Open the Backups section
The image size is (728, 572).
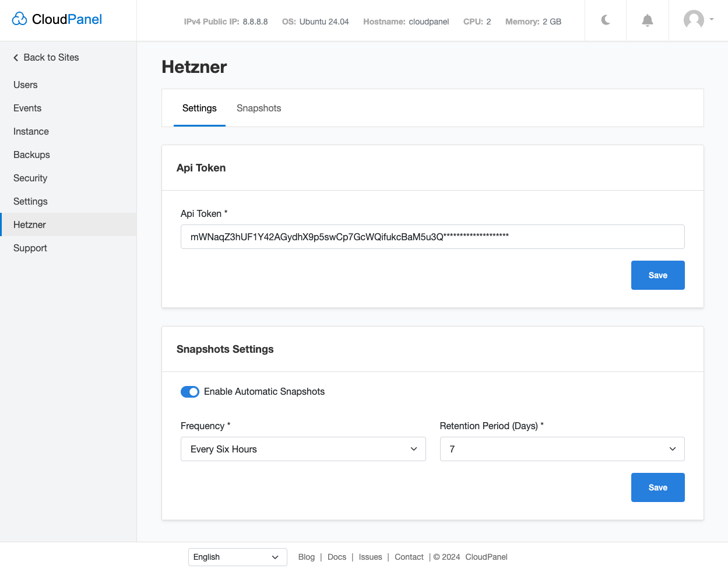click(31, 155)
